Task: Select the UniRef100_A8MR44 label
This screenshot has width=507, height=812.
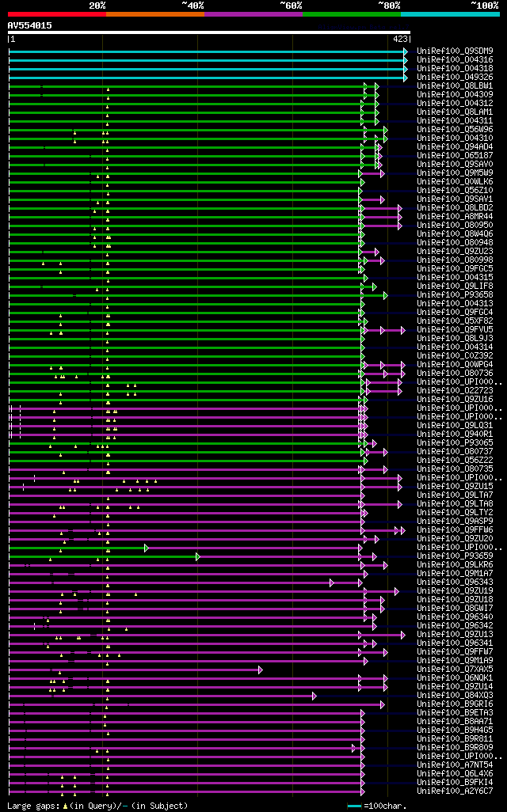Action: pyautogui.click(x=456, y=217)
